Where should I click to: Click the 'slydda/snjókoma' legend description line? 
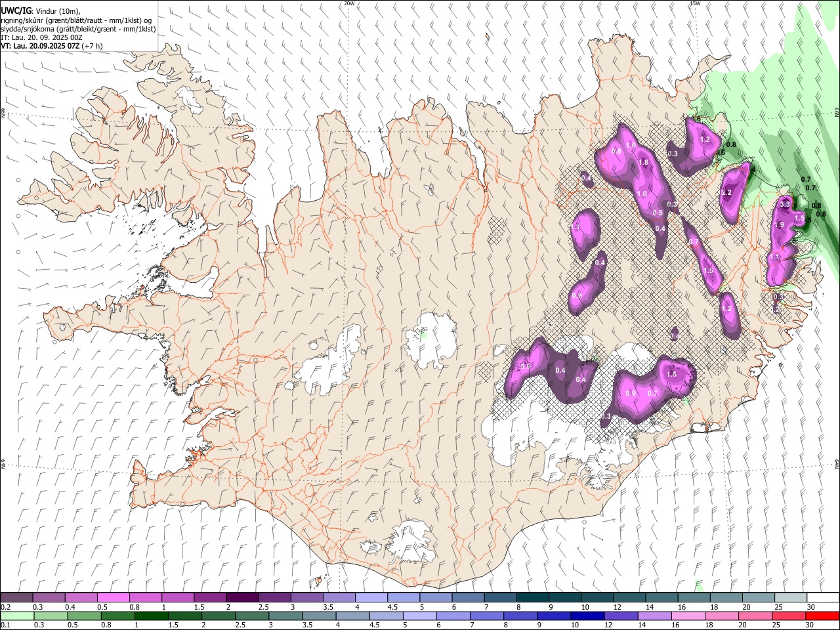point(78,29)
